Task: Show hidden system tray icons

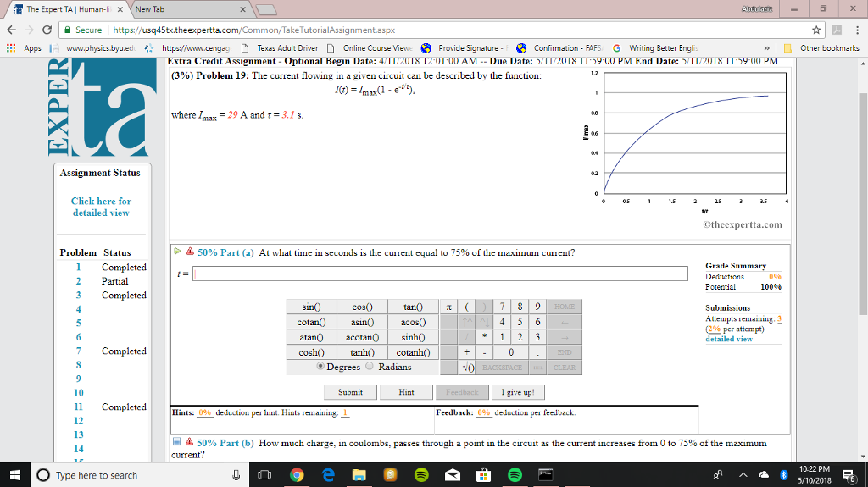Action: tap(743, 475)
